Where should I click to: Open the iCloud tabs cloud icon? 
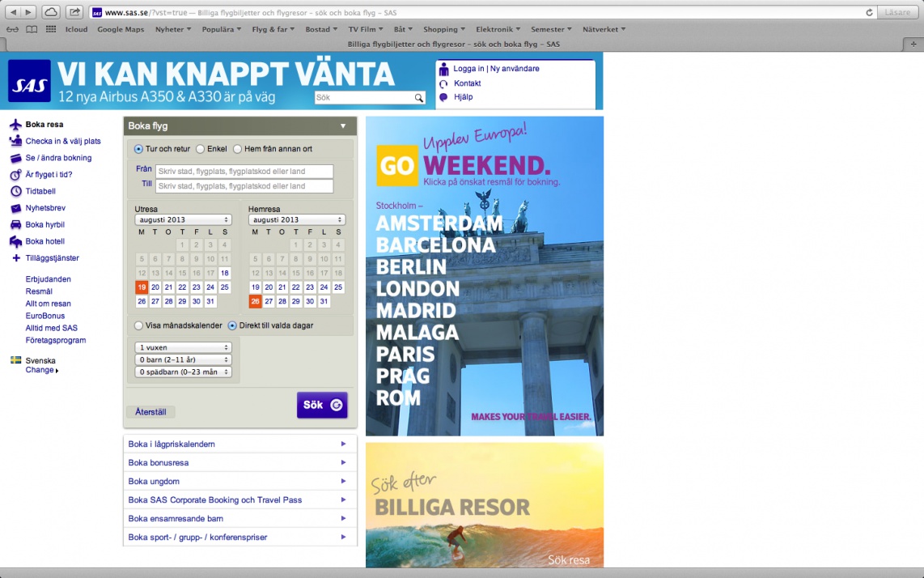pyautogui.click(x=51, y=12)
